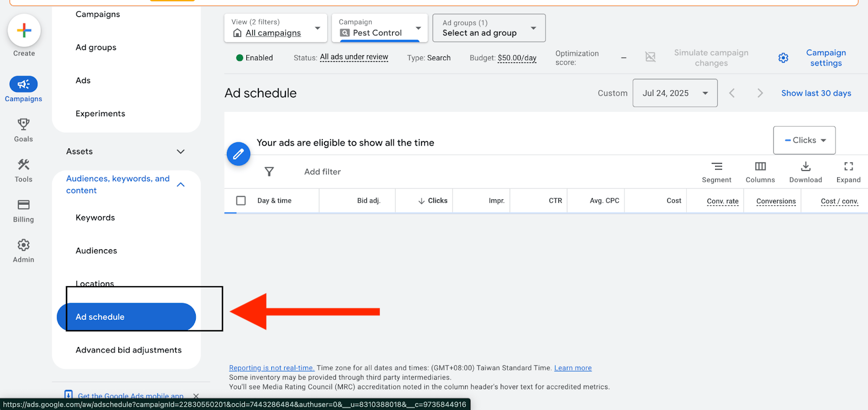
Task: Go to previous date range arrow
Action: [732, 93]
